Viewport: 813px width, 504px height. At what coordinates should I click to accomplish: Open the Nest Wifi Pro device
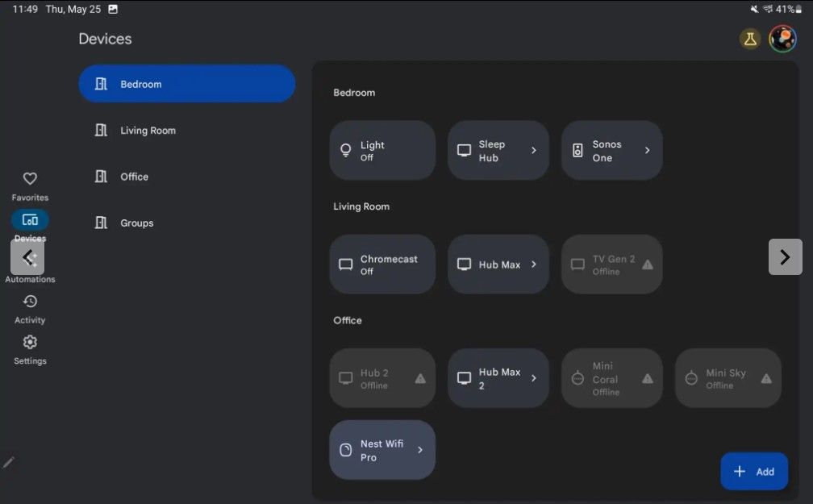click(x=381, y=450)
